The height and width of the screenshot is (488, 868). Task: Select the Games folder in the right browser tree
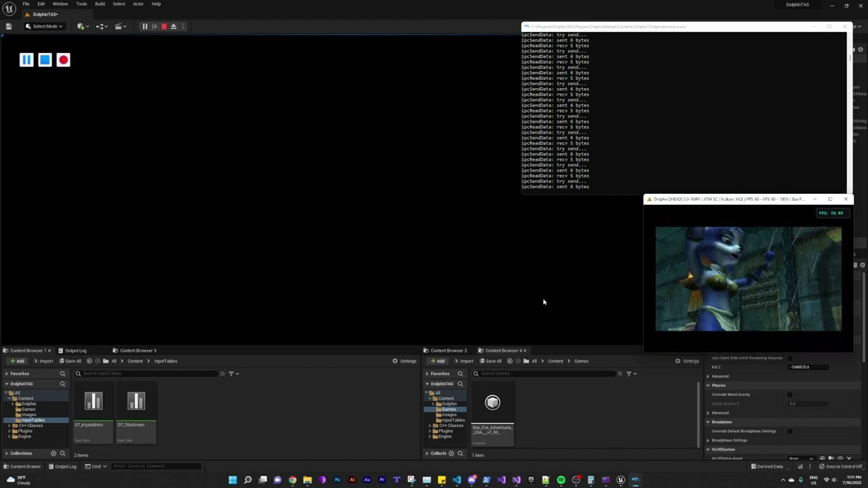(448, 409)
